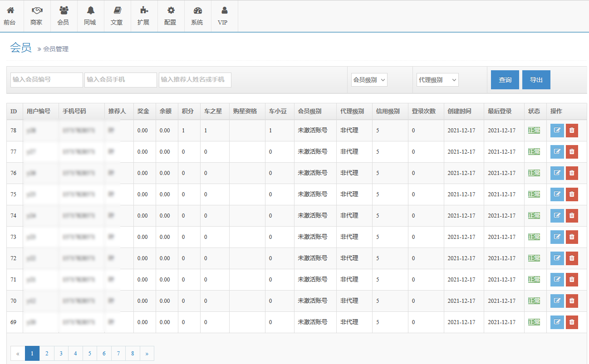Viewport: 589px width, 364px height.
Task: Focus the 输入会员编号 input field
Action: tap(47, 80)
